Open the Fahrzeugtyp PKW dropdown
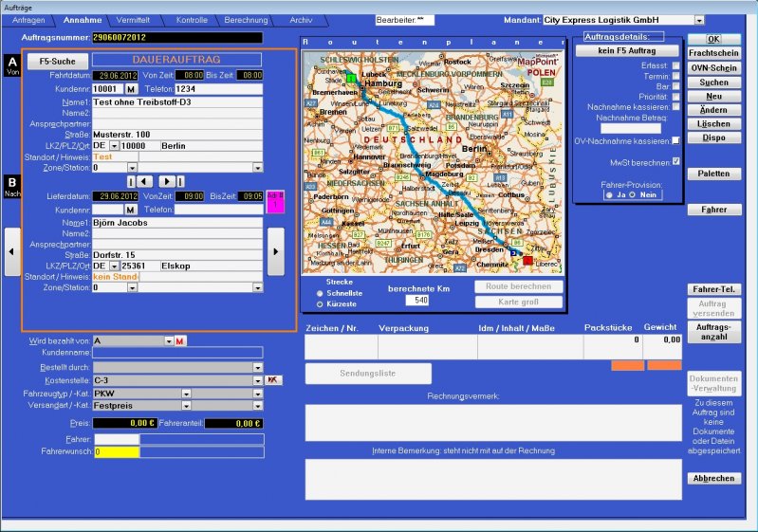The height and width of the screenshot is (532, 758). coord(257,393)
